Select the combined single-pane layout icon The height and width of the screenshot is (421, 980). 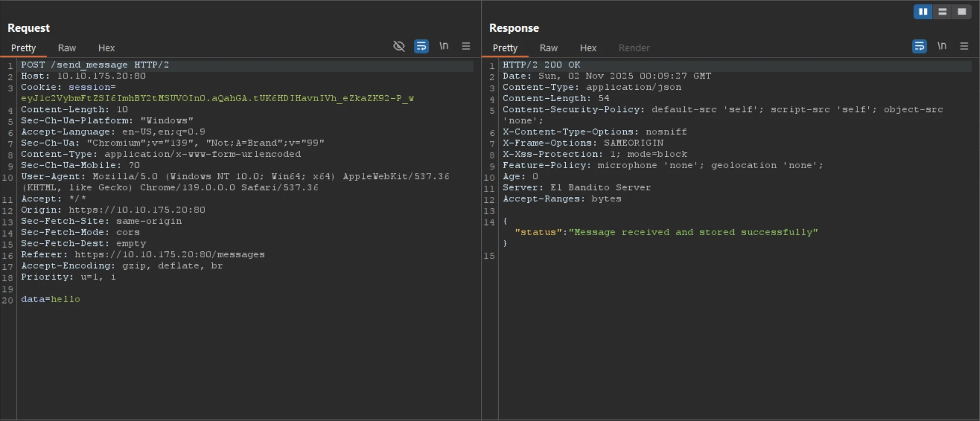pos(962,11)
